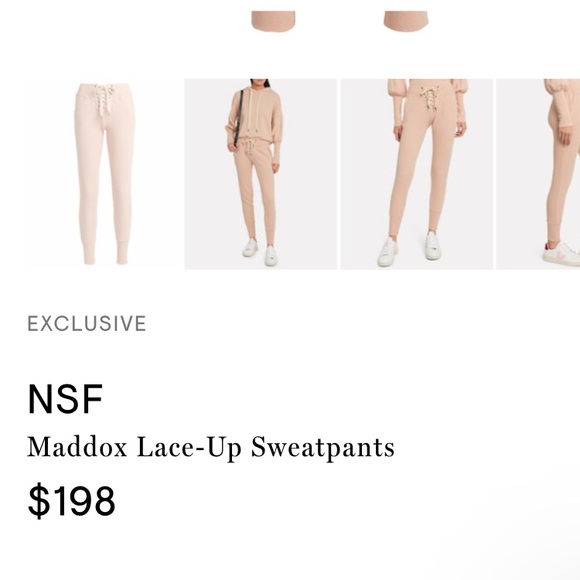The width and height of the screenshot is (580, 580).
Task: Click the lace-up tie on flat-lay pants
Action: pyautogui.click(x=104, y=99)
